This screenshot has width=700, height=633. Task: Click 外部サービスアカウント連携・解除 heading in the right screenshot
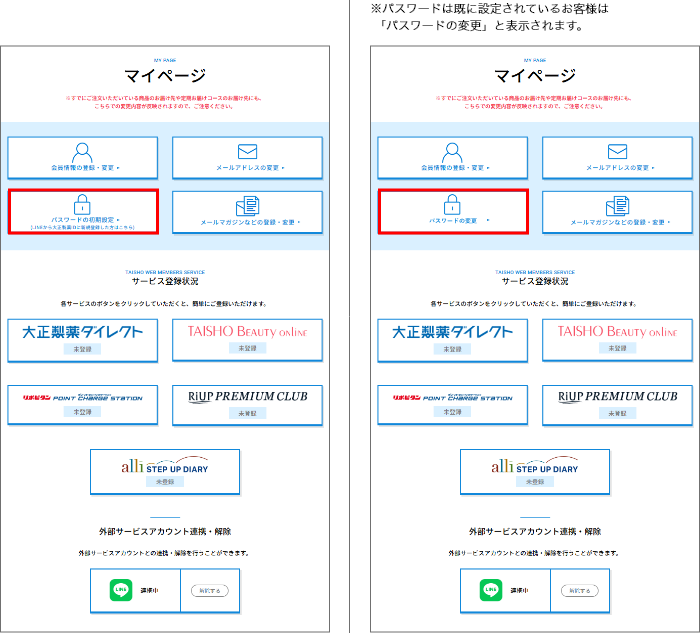click(x=535, y=531)
